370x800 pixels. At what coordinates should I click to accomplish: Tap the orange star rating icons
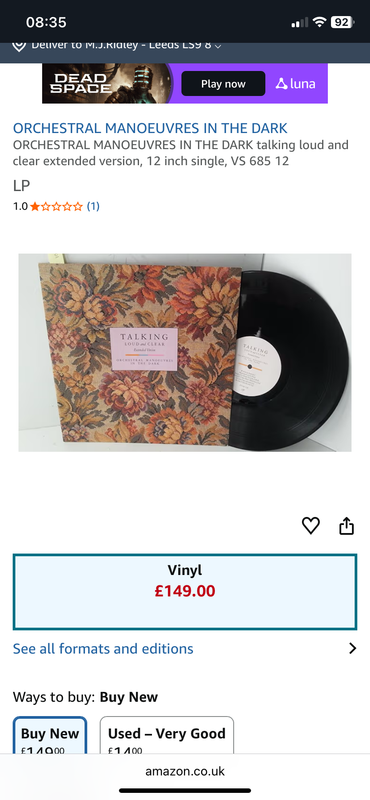coord(56,207)
